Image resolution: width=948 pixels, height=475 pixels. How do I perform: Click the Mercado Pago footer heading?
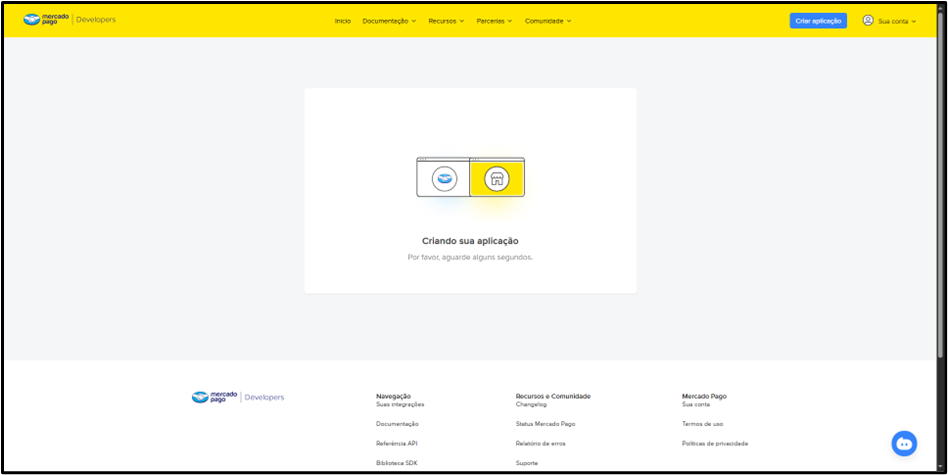point(704,396)
